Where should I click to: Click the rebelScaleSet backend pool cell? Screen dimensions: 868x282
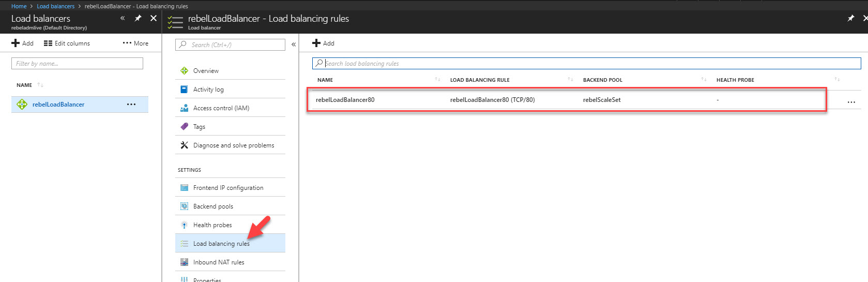tap(602, 100)
